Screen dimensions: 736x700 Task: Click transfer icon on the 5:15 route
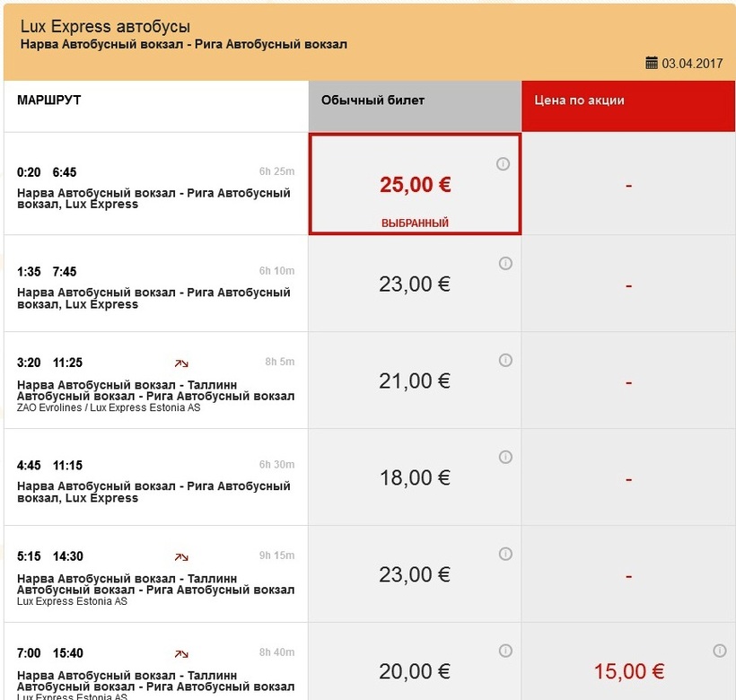pyautogui.click(x=181, y=556)
